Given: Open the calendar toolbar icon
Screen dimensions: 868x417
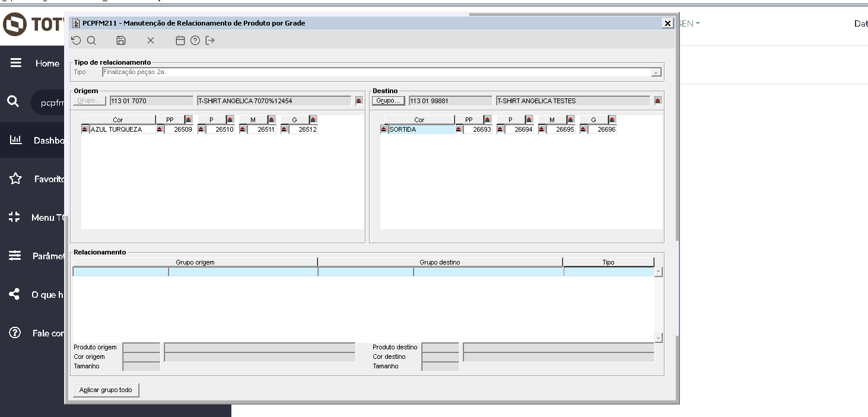Looking at the screenshot, I should 180,40.
